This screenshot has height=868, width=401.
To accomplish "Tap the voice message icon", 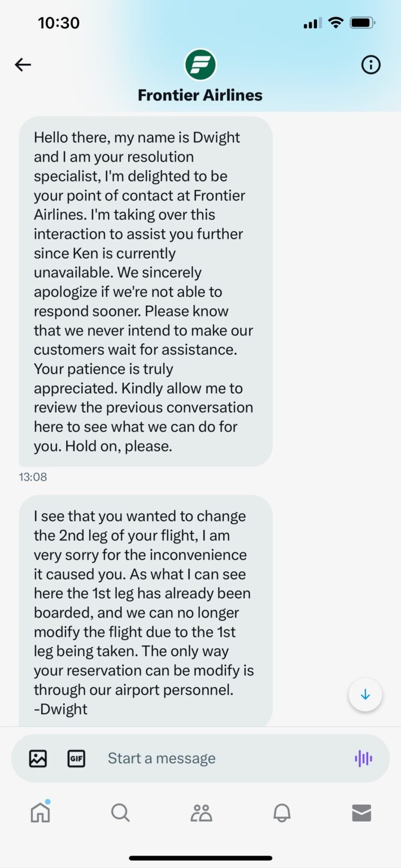I will pyautogui.click(x=364, y=758).
